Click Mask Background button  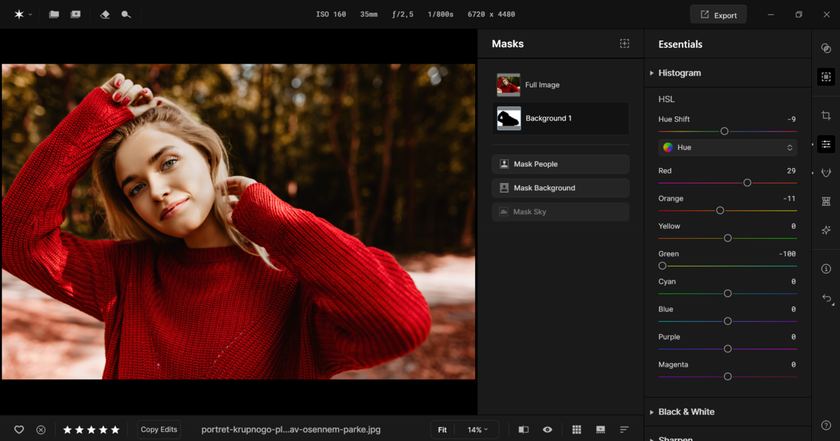(x=560, y=188)
